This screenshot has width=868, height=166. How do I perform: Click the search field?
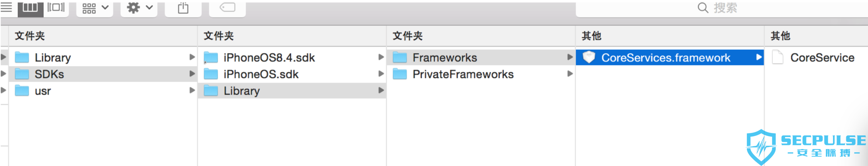pos(721,8)
